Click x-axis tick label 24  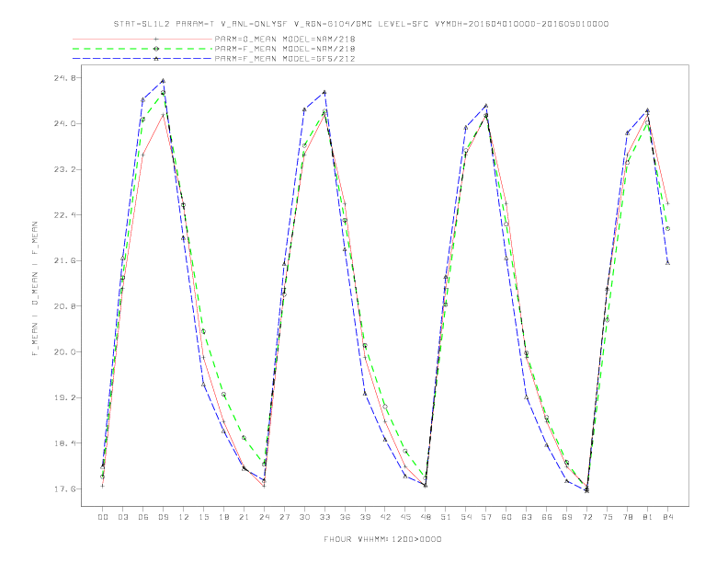click(264, 517)
